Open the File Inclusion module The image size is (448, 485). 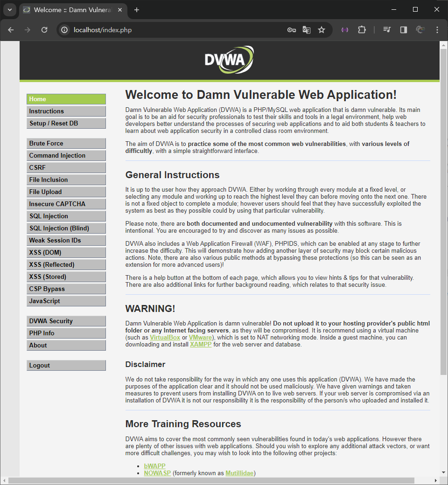coord(66,180)
